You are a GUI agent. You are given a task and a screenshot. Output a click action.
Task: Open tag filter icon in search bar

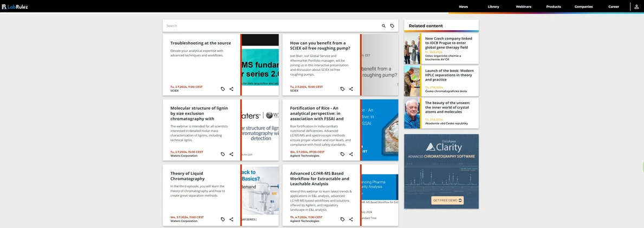coord(392,26)
